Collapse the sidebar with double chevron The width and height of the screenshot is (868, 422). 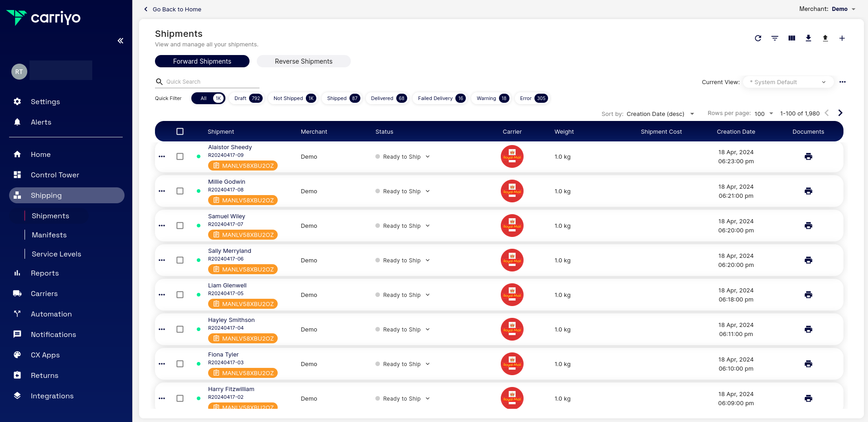pyautogui.click(x=120, y=41)
